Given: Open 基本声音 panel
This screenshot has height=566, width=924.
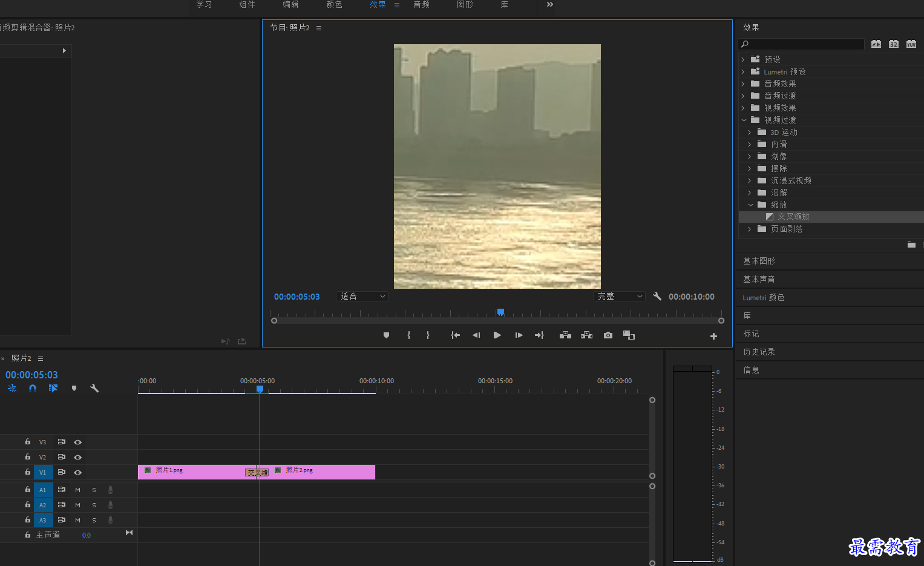Looking at the screenshot, I should tap(759, 279).
